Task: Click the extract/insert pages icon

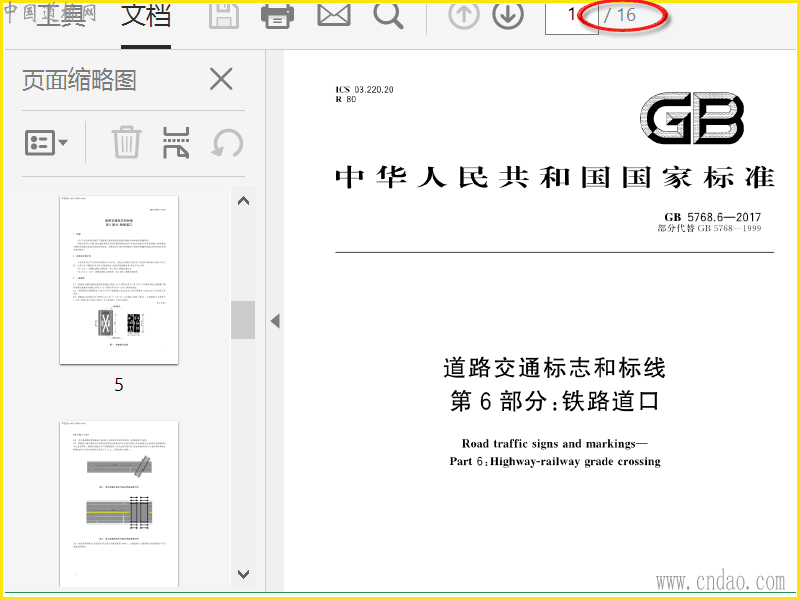Action: coord(176,142)
